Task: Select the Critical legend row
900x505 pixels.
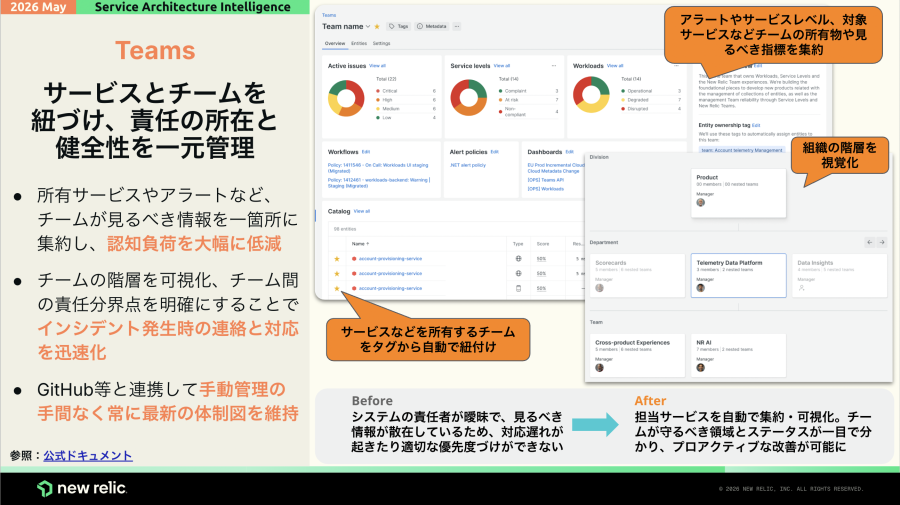Action: click(x=406, y=91)
